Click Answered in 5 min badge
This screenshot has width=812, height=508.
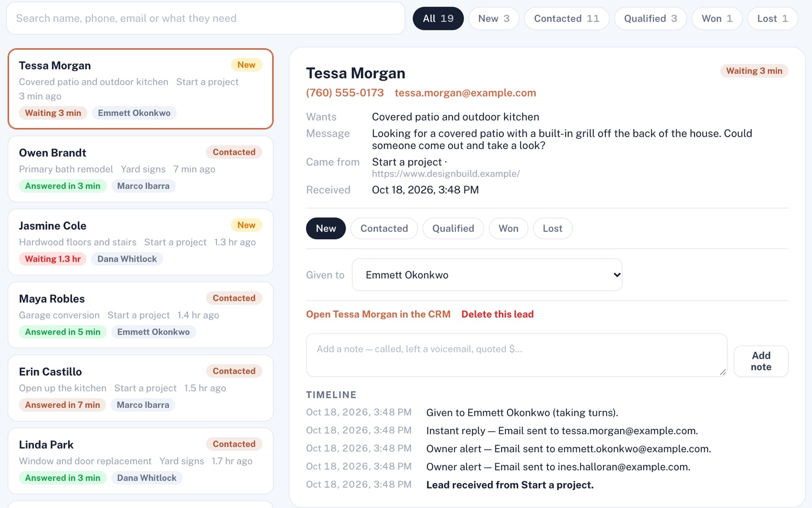click(x=62, y=332)
